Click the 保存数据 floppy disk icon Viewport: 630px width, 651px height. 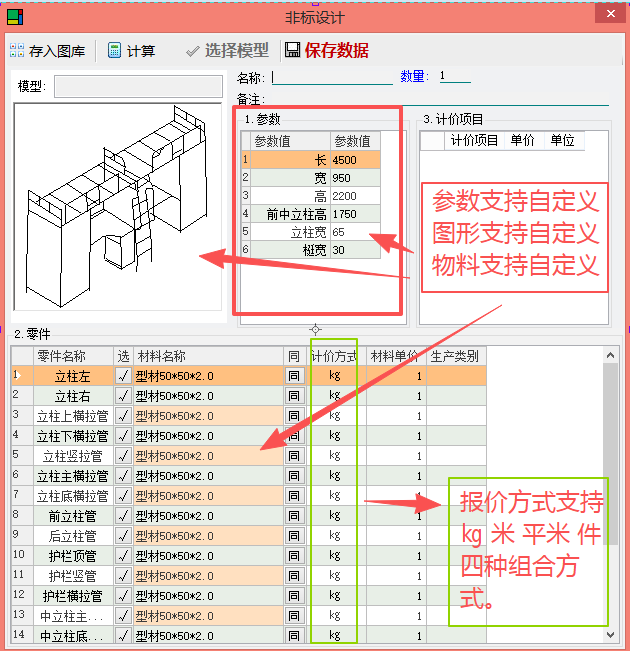(292, 50)
